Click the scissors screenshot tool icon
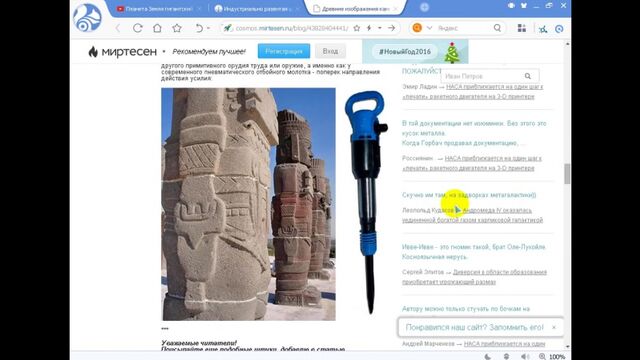The width and height of the screenshot is (640, 360). tap(542, 29)
